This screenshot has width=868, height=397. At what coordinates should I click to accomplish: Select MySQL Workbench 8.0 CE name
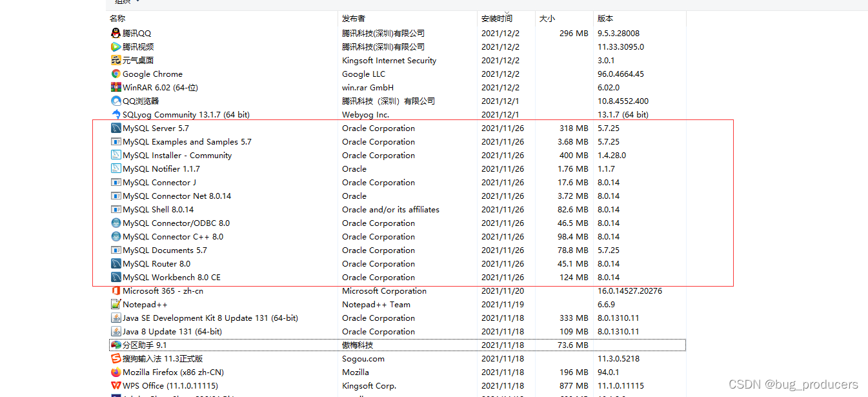172,277
